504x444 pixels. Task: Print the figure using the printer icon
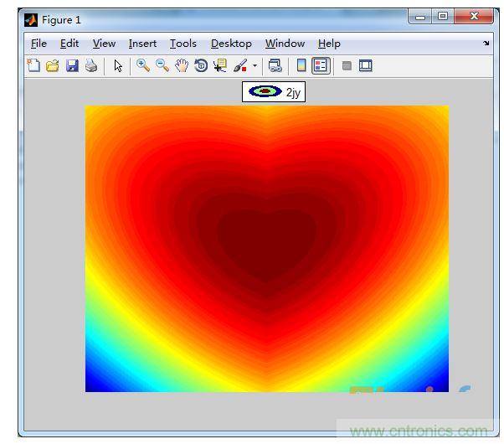[90, 65]
